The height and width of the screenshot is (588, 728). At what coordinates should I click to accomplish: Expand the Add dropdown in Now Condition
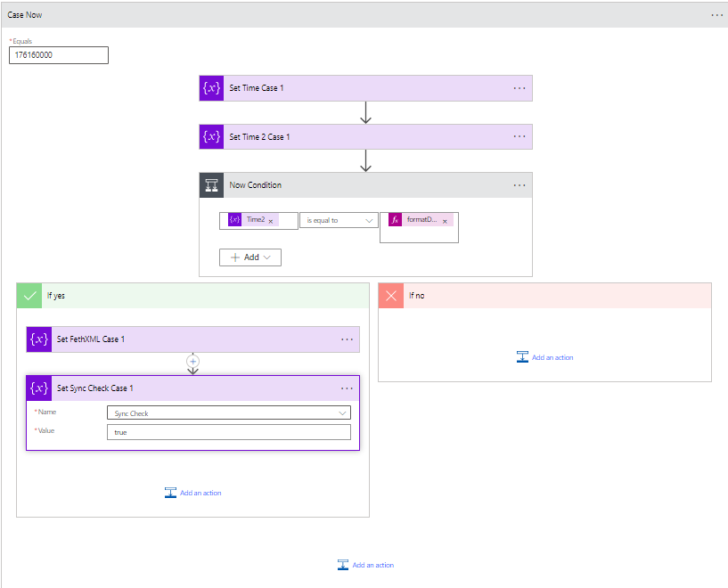pos(250,257)
